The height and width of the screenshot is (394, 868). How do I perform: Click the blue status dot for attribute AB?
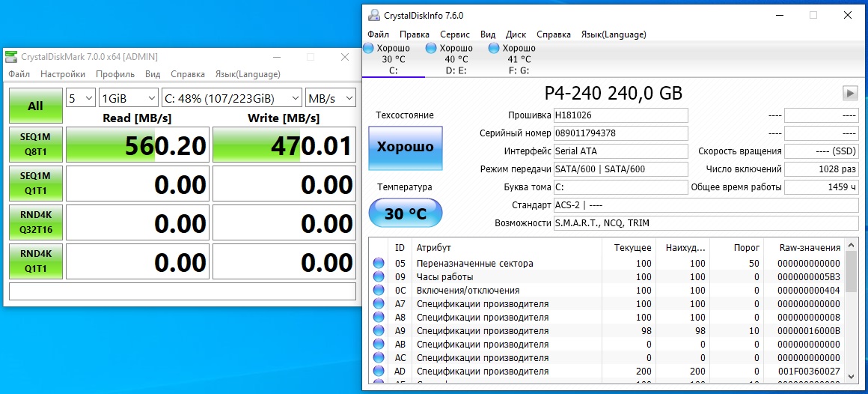click(379, 344)
